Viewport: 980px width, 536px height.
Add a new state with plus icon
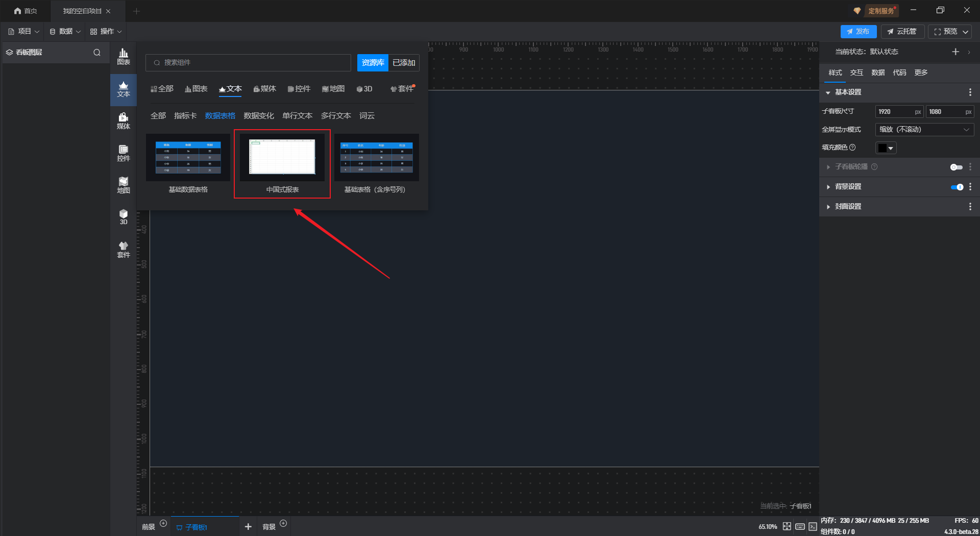[955, 52]
